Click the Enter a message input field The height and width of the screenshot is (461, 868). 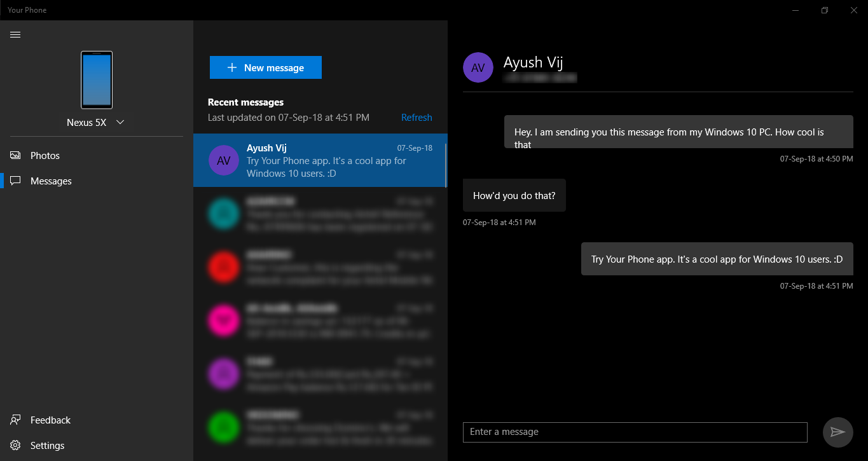pyautogui.click(x=634, y=432)
